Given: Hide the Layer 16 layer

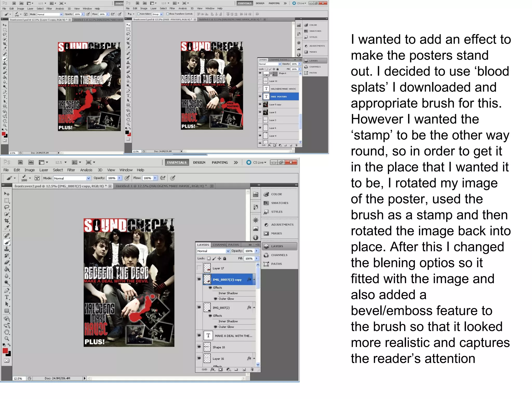Looking at the screenshot, I should (199, 358).
